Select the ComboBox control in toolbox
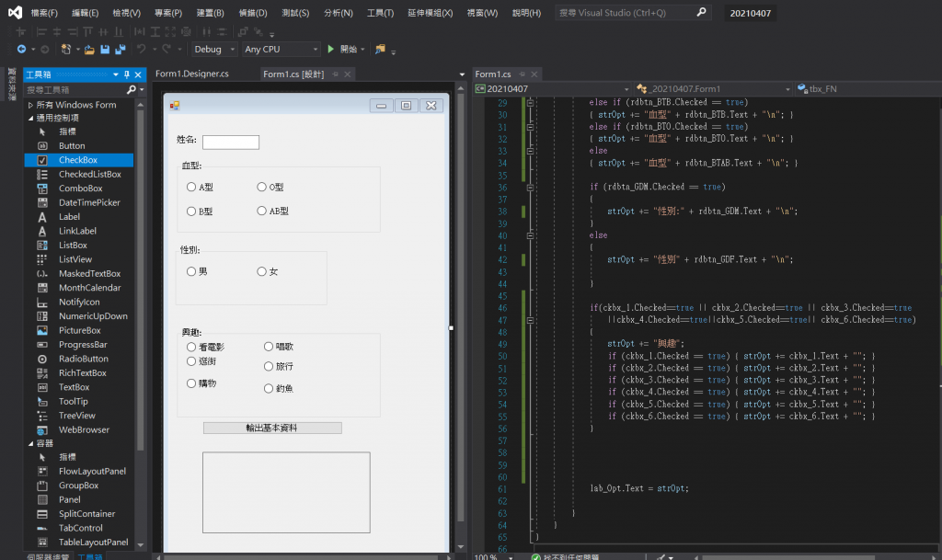The height and width of the screenshot is (560, 942). coord(80,189)
